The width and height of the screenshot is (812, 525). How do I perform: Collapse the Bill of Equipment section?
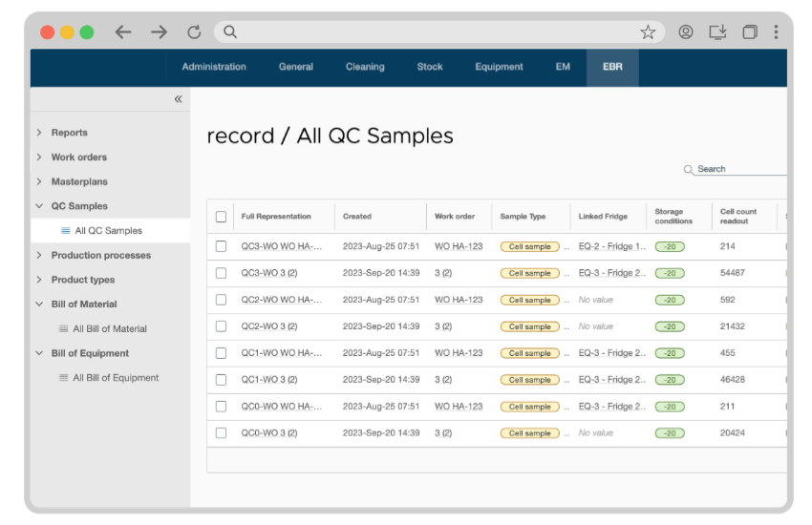pos(39,353)
